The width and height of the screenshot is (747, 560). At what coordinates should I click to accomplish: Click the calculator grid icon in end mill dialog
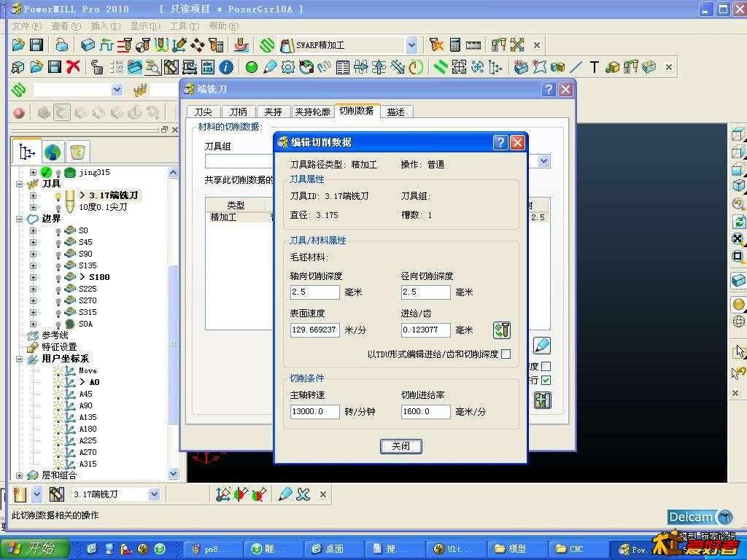[542, 400]
